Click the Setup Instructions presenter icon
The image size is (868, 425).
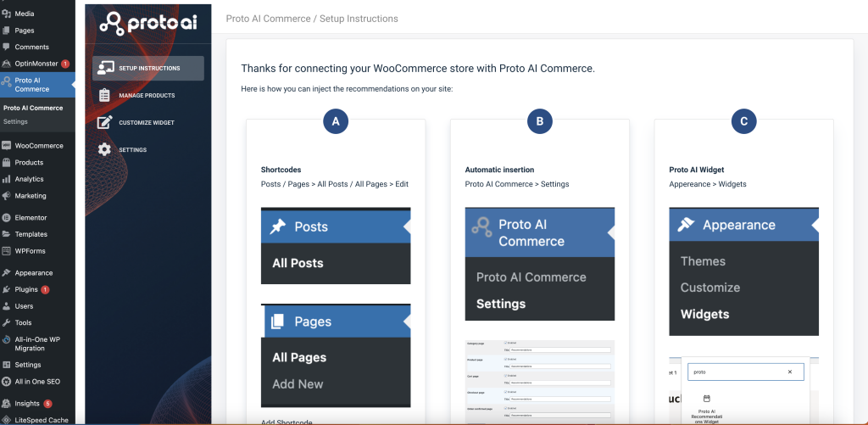[x=105, y=68]
